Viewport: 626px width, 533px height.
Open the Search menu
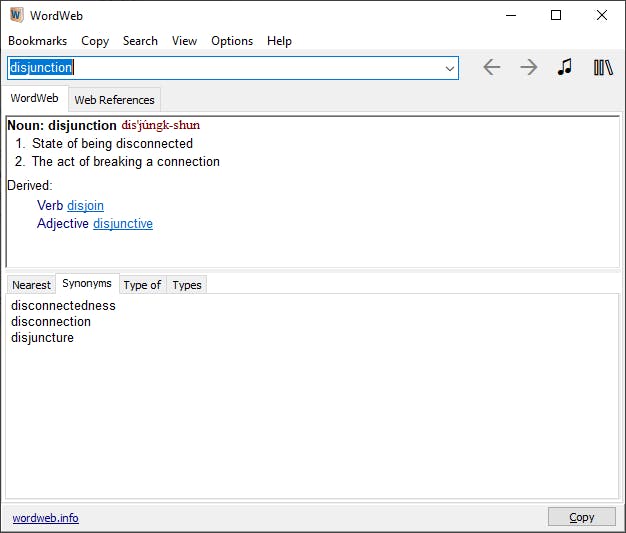[140, 41]
